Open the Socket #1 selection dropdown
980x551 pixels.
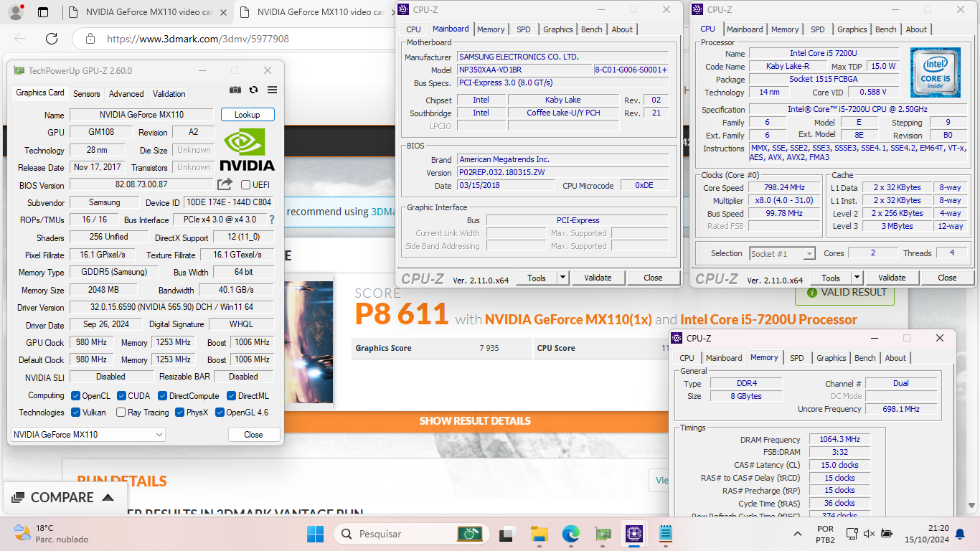point(782,253)
